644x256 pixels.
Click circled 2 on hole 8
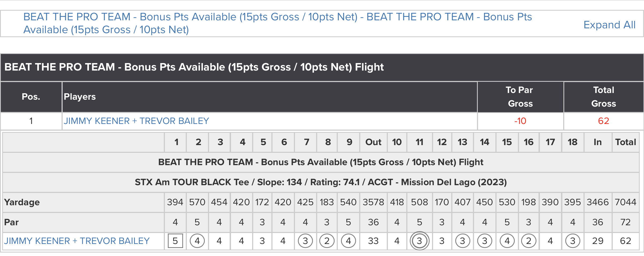[x=327, y=241]
